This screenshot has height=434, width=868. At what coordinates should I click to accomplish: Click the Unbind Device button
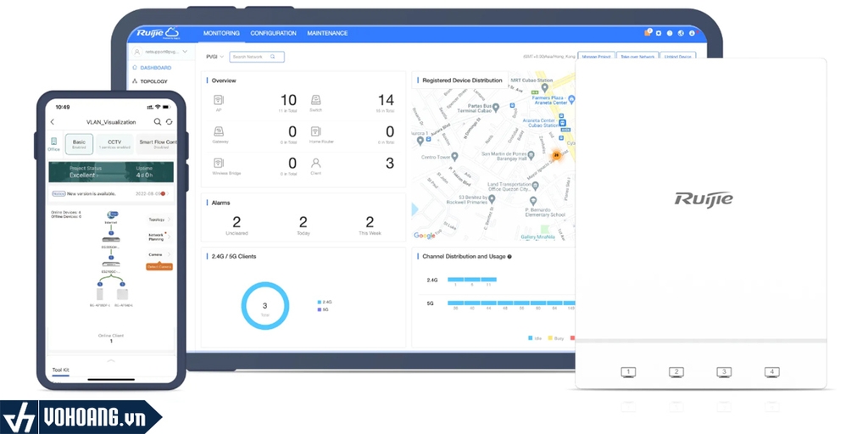click(678, 57)
